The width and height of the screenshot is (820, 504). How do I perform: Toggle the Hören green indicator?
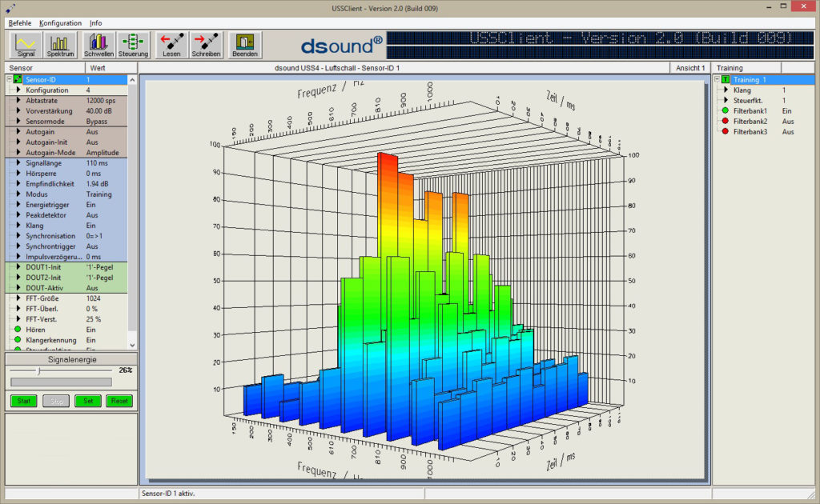click(x=18, y=330)
